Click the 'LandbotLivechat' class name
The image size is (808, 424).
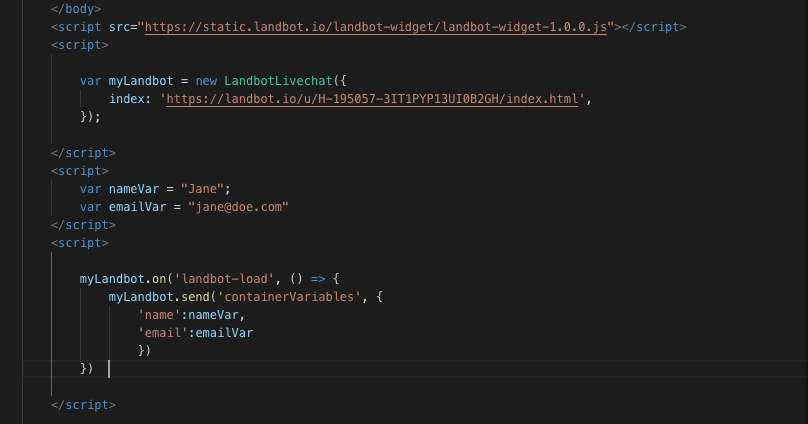[x=278, y=81]
